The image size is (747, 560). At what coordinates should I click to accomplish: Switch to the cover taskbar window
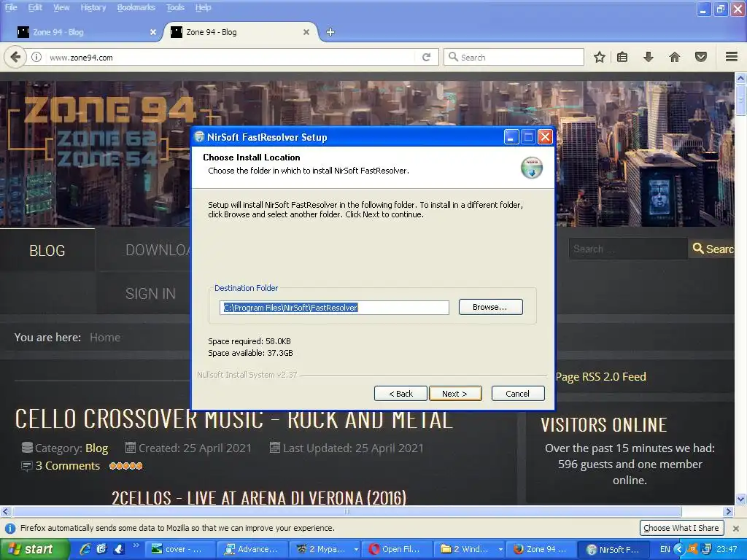(179, 549)
